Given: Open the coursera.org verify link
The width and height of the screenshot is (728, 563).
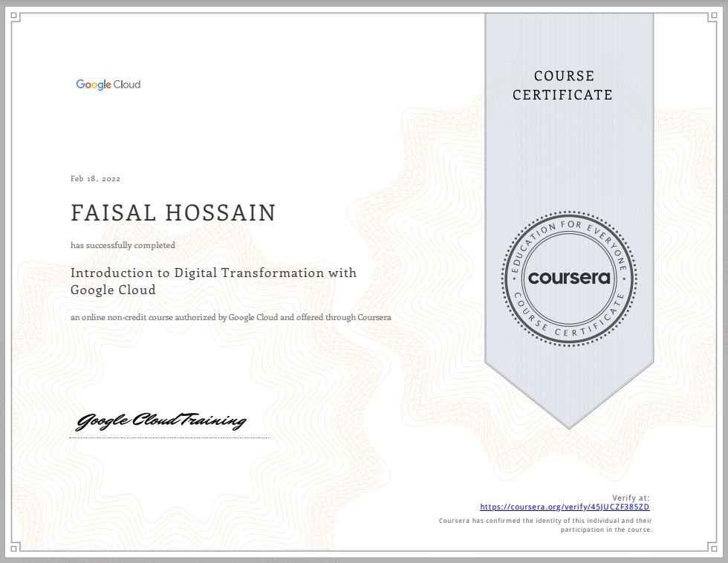Looking at the screenshot, I should tap(565, 507).
